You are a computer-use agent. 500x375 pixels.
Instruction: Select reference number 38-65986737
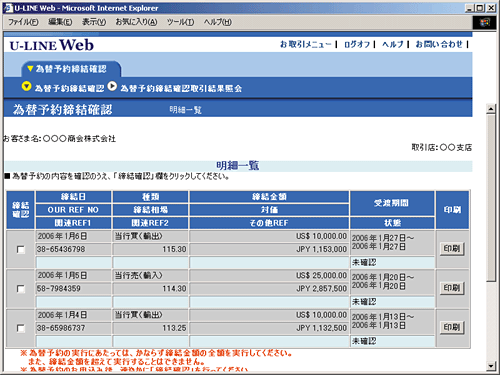click(x=61, y=328)
